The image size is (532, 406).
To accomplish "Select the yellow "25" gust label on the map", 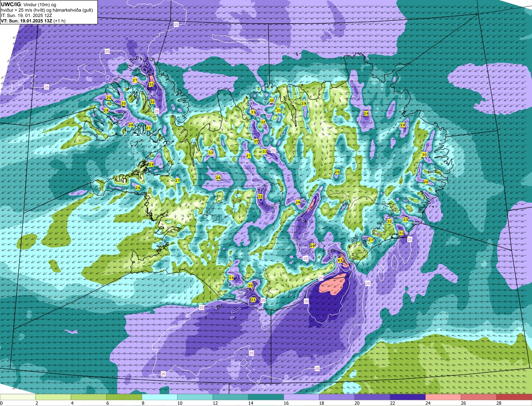I will coord(337,172).
